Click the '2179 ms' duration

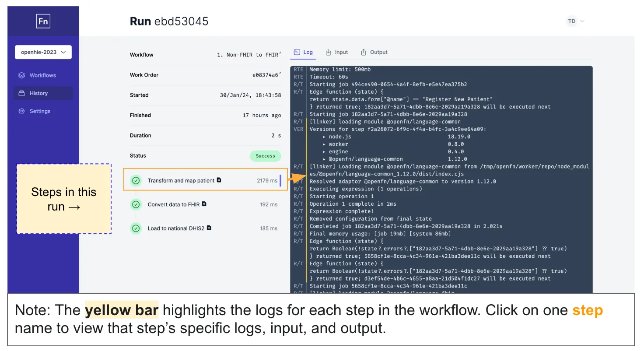267,180
